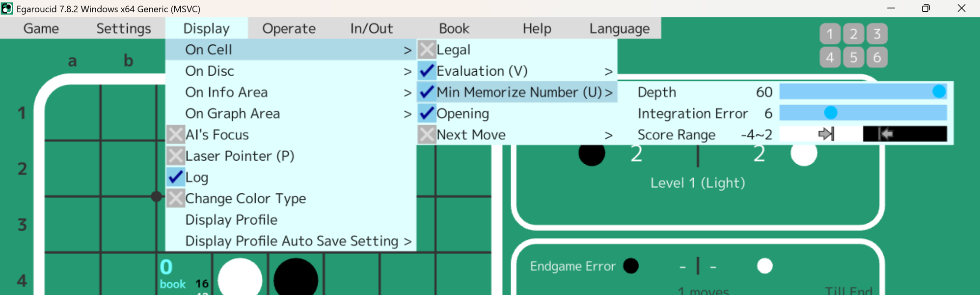
Task: Open the Language menu
Action: (620, 29)
